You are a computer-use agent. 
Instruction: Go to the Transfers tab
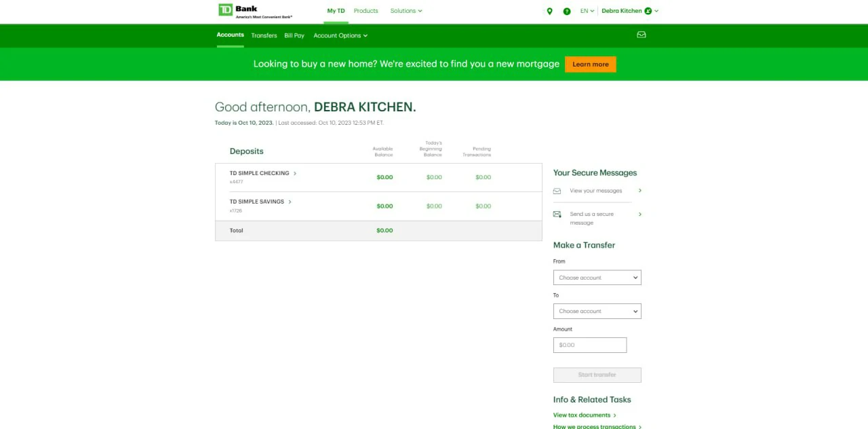coord(264,35)
